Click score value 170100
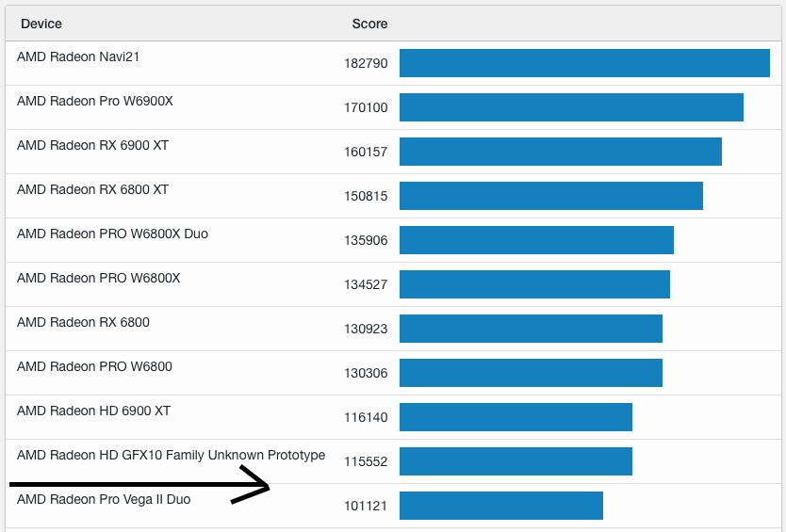Image resolution: width=786 pixels, height=532 pixels. (x=366, y=107)
